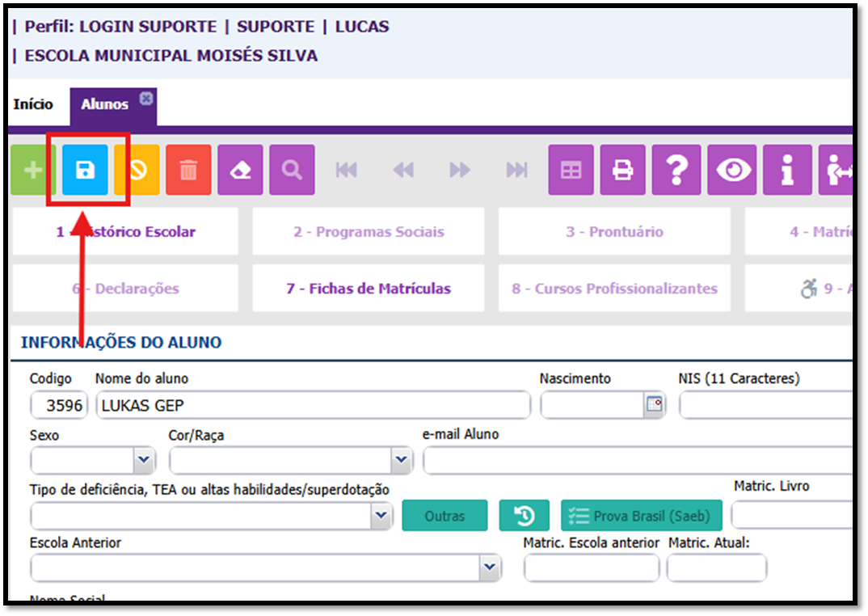Click the Prova Brasil (Saeb) button
Screen dimensions: 868x616
click(642, 516)
